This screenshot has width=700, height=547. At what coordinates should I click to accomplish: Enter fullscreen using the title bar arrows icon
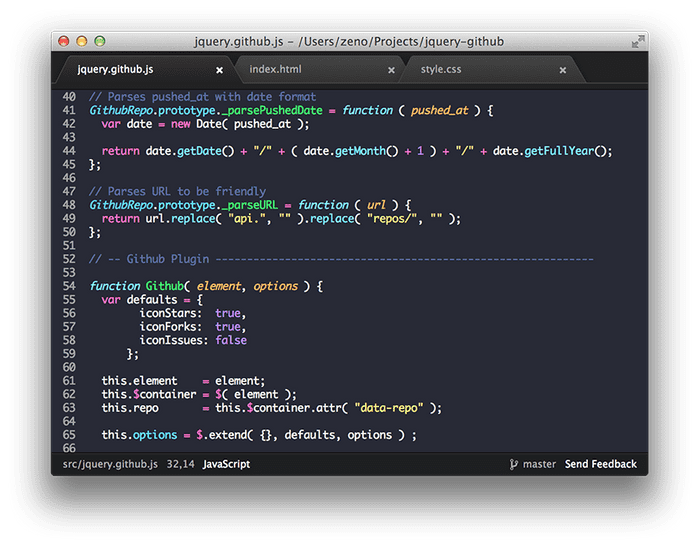(x=638, y=42)
